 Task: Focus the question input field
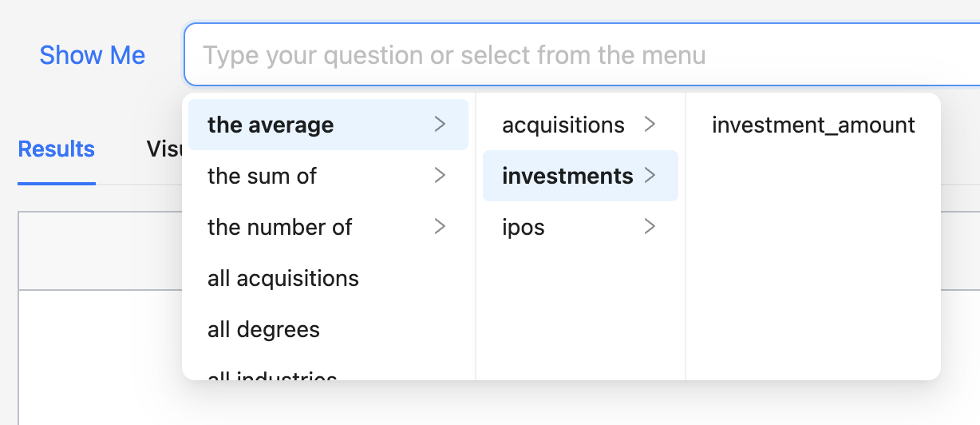pos(559,55)
